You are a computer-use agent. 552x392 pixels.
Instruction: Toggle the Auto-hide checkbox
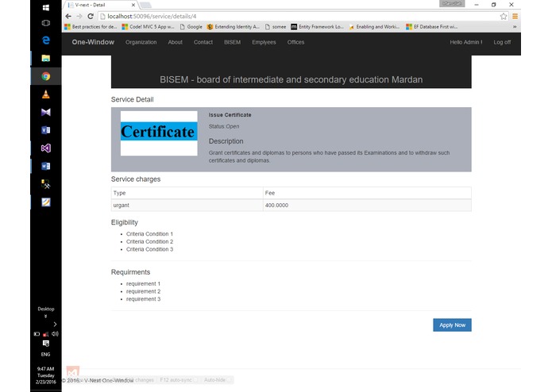click(230, 380)
